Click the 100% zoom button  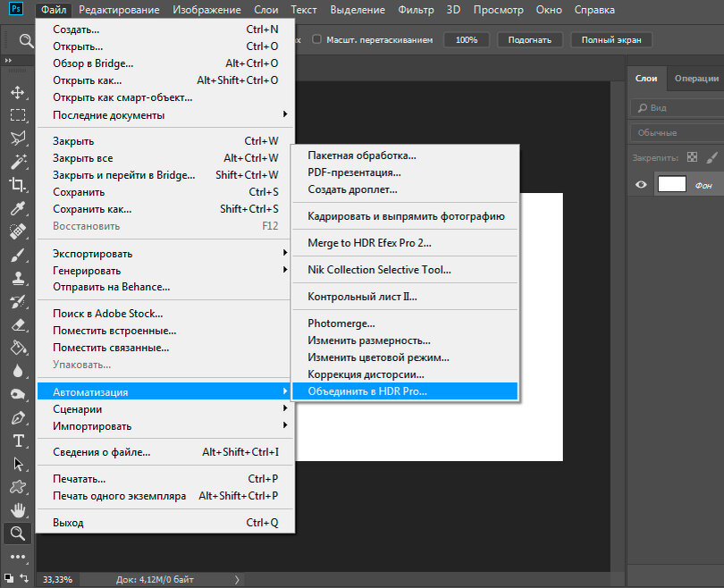[x=467, y=40]
